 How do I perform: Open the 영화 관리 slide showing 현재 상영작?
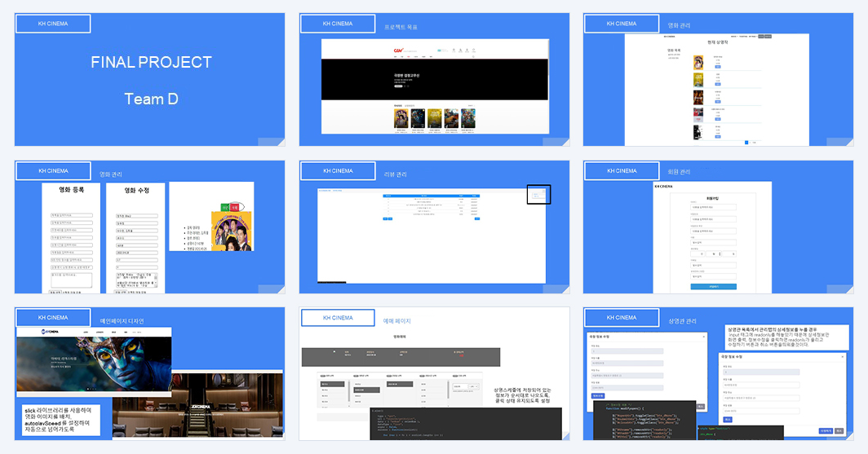tap(718, 80)
